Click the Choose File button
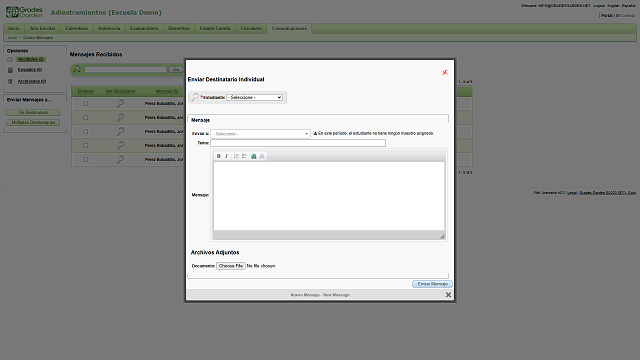The height and width of the screenshot is (360, 640). (x=231, y=266)
